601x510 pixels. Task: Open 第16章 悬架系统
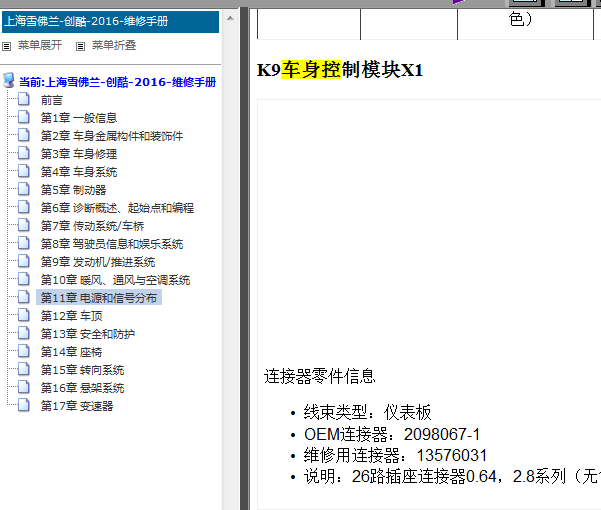(82, 388)
